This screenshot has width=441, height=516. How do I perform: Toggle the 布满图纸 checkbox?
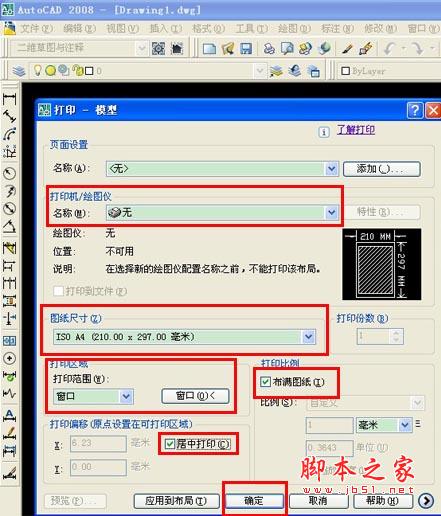(x=265, y=381)
